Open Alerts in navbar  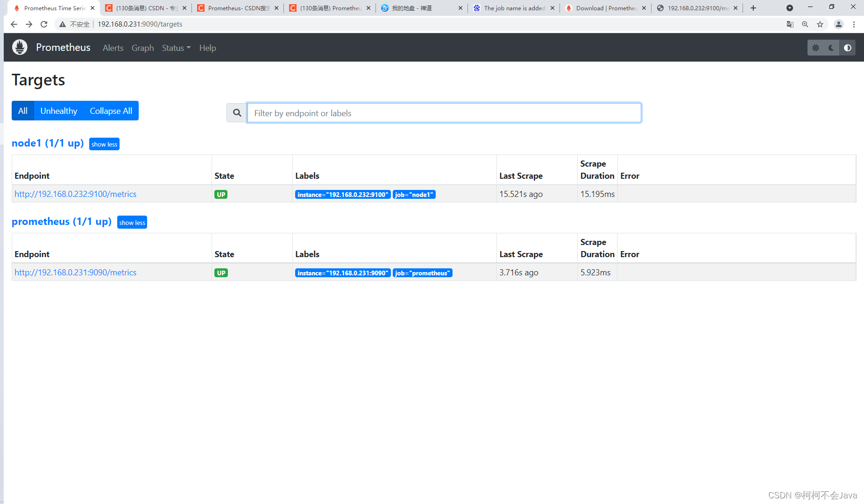coord(113,48)
